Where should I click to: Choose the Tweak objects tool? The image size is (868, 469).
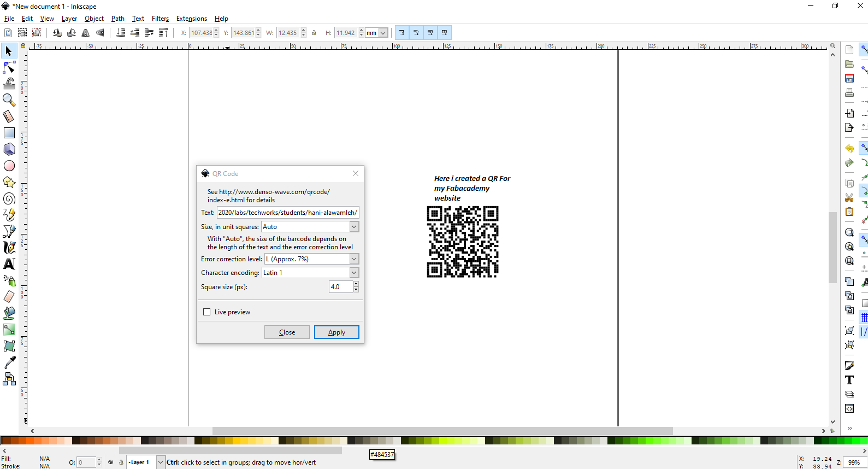[x=9, y=84]
